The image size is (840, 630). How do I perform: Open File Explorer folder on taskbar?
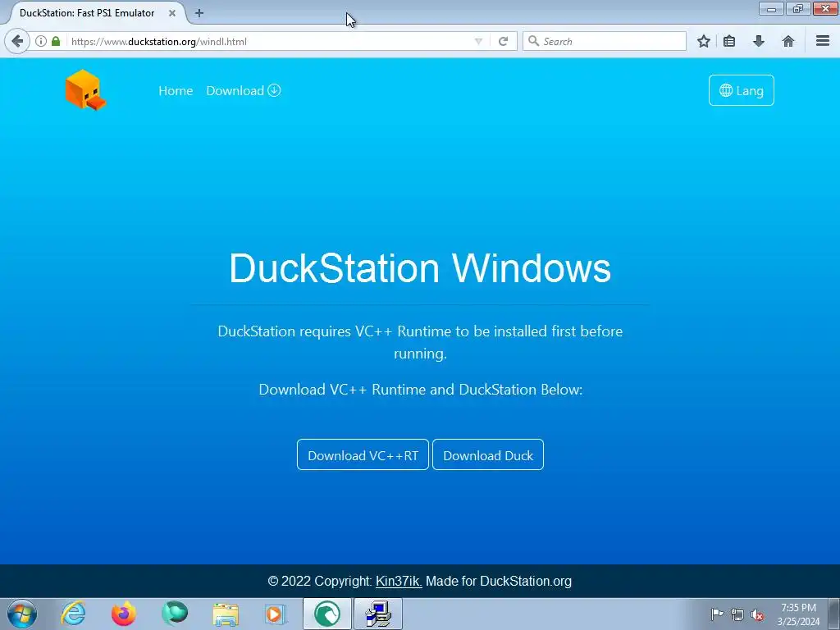click(x=226, y=614)
